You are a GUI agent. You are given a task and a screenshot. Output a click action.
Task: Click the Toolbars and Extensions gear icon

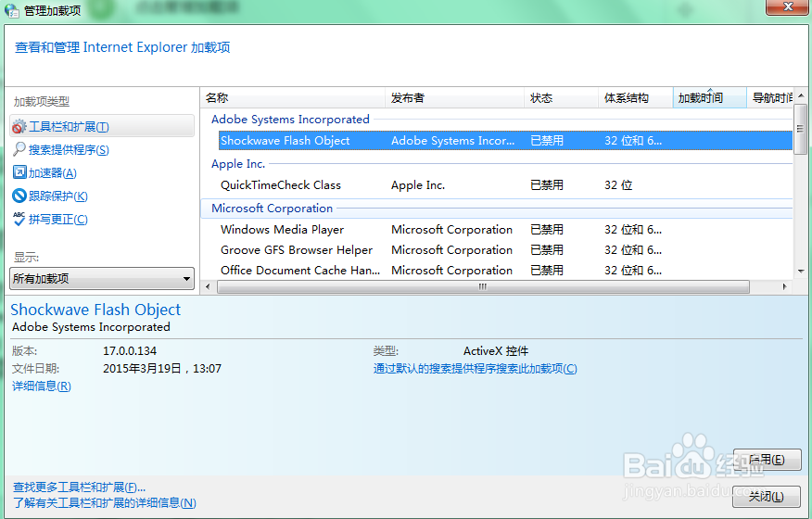(x=19, y=126)
